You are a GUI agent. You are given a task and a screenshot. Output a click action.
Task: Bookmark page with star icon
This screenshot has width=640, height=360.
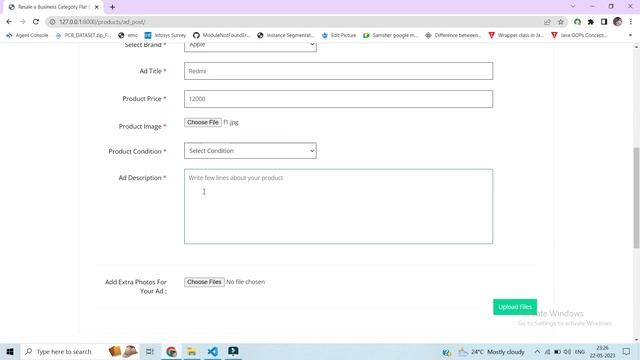click(x=561, y=22)
